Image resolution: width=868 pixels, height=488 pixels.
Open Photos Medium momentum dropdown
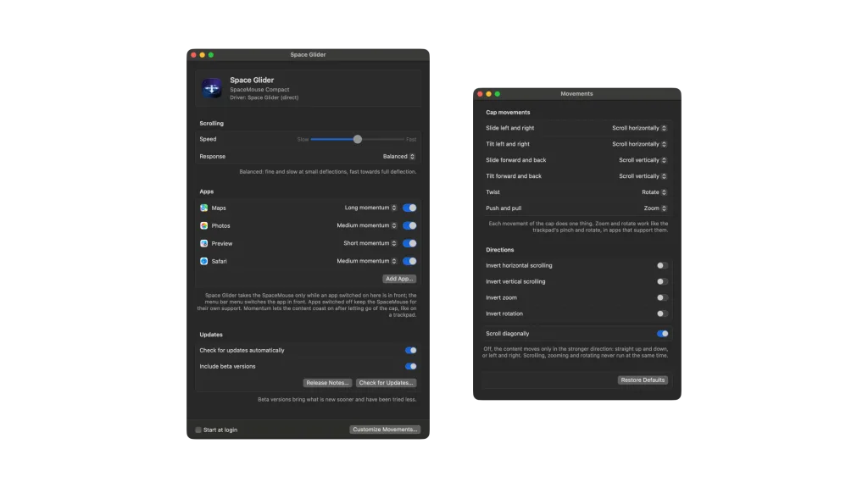pyautogui.click(x=367, y=225)
